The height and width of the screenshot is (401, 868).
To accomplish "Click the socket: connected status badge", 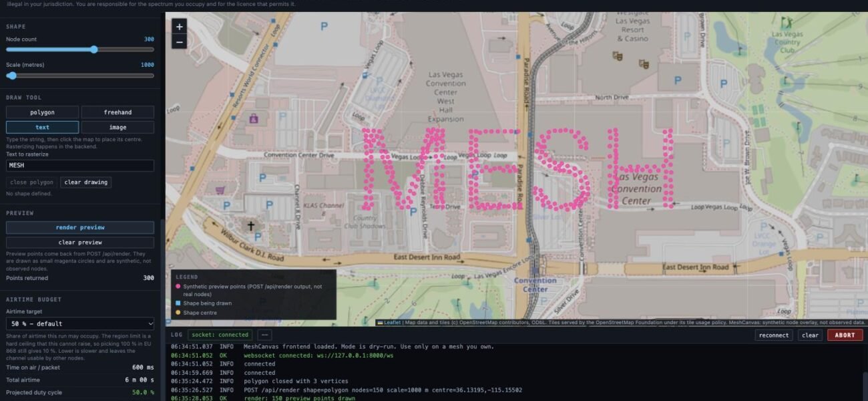I will 219,335.
